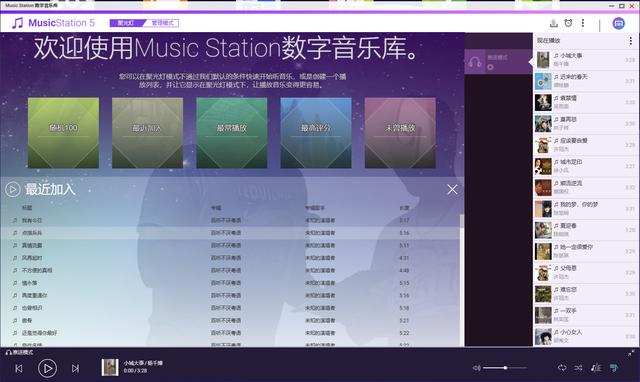Open the 最常播放 most played tile
Screen dimensions: 640x382
(x=231, y=133)
